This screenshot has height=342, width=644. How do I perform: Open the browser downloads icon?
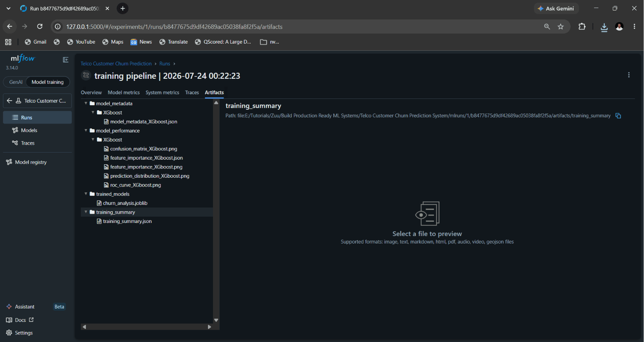coord(604,27)
